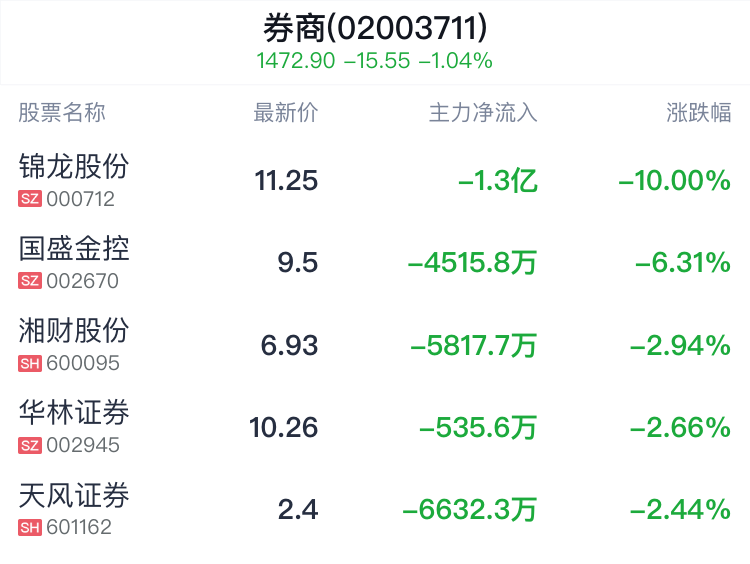Click 华林证券's latest price 10.26

coord(284,428)
